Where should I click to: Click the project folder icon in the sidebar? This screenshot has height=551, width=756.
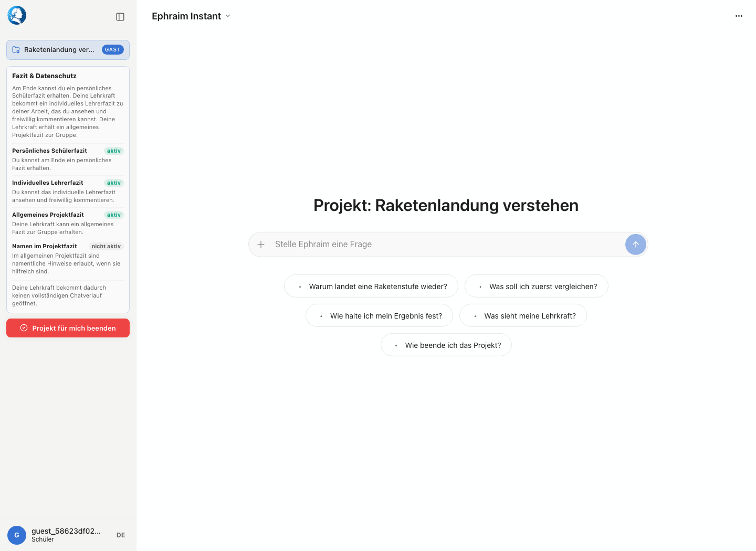pyautogui.click(x=16, y=50)
